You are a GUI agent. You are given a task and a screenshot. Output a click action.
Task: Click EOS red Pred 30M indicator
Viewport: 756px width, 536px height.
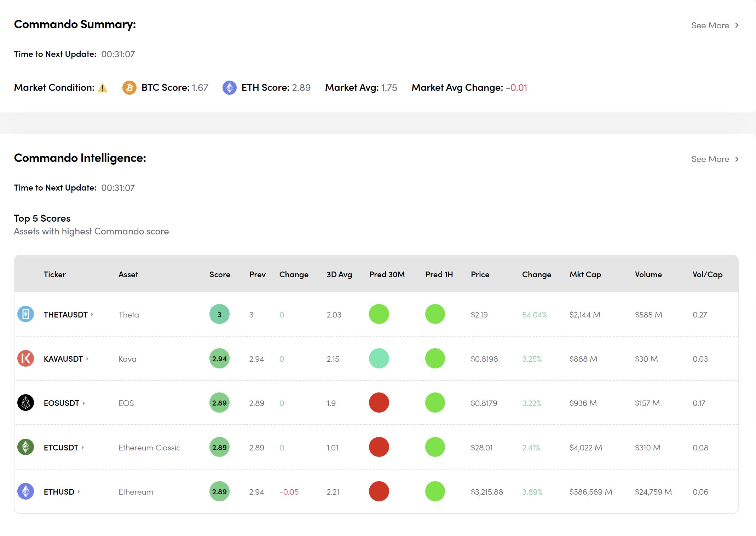(379, 402)
